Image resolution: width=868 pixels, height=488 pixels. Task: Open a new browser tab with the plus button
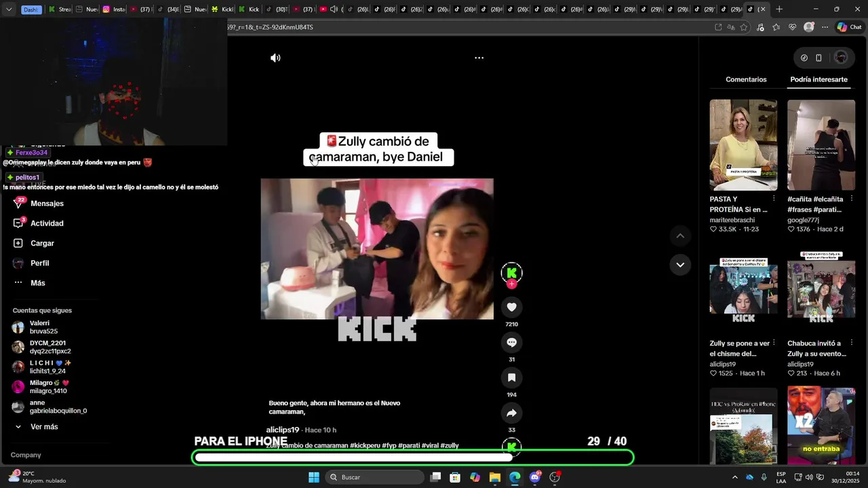coord(779,9)
